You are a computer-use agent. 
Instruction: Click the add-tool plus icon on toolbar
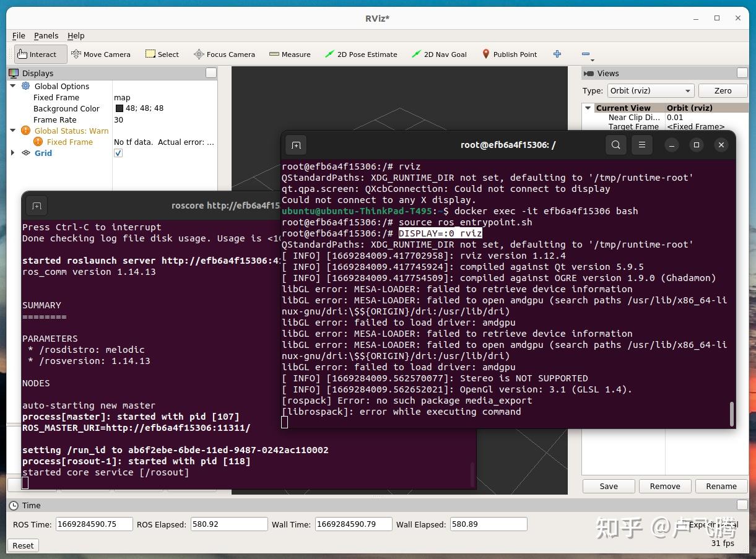[x=557, y=54]
